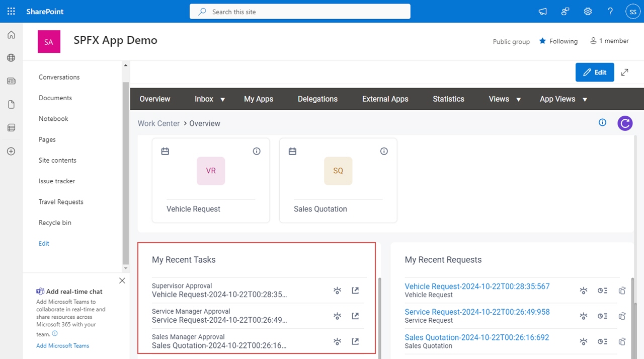Viewport: 644px width, 359px height.
Task: Open Pages in site navigation
Action: [x=47, y=139]
